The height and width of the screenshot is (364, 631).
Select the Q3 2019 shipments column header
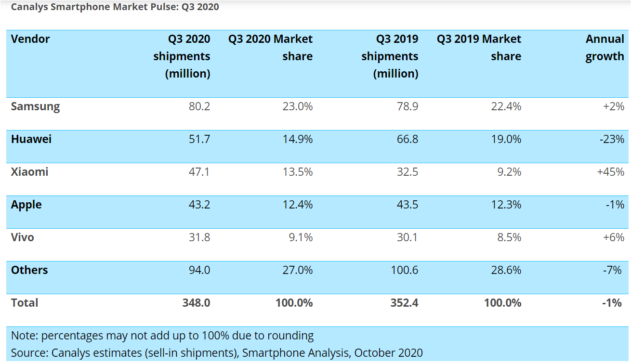pos(390,56)
